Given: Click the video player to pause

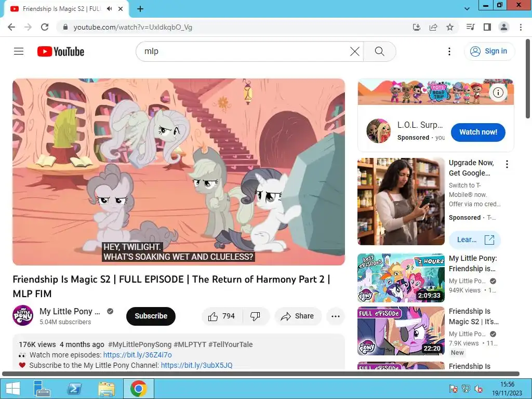Looking at the screenshot, I should point(179,172).
